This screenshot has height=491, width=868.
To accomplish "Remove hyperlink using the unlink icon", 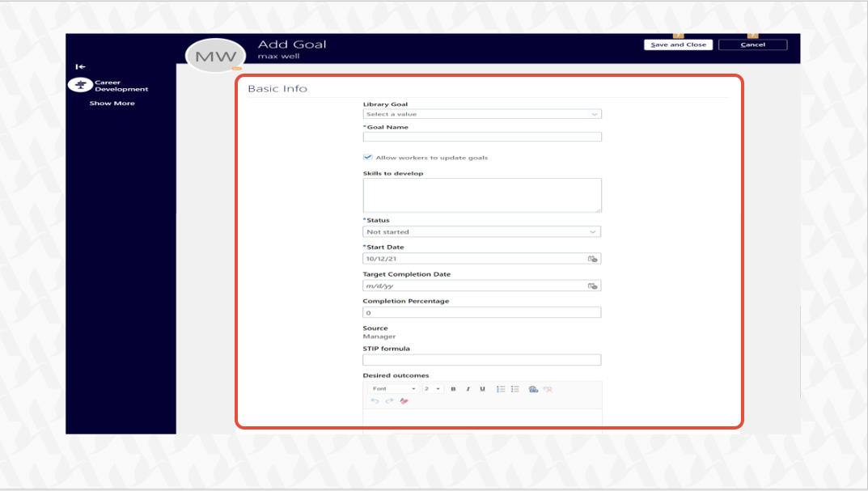I will 548,389.
